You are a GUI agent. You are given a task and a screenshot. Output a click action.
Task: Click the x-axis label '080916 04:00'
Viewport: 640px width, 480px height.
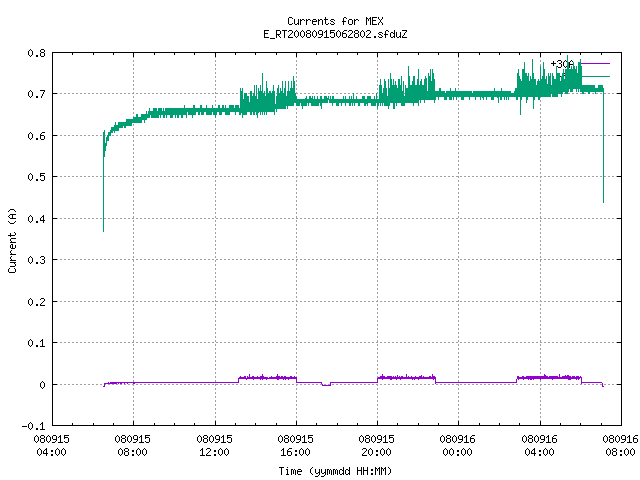tap(540, 445)
